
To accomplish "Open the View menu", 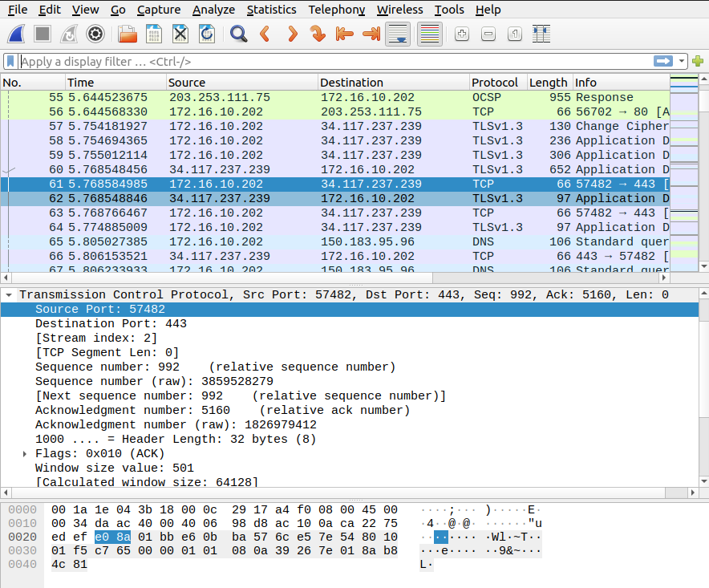I will (86, 10).
